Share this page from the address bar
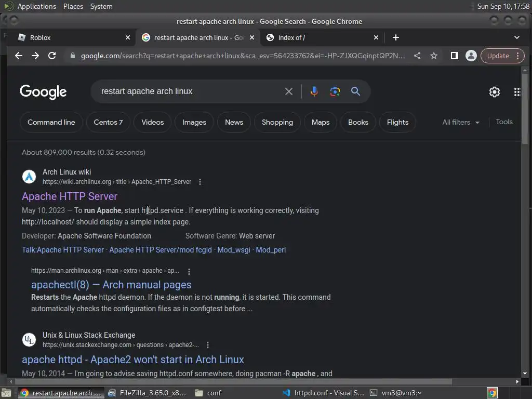The image size is (532, 399). point(417,56)
